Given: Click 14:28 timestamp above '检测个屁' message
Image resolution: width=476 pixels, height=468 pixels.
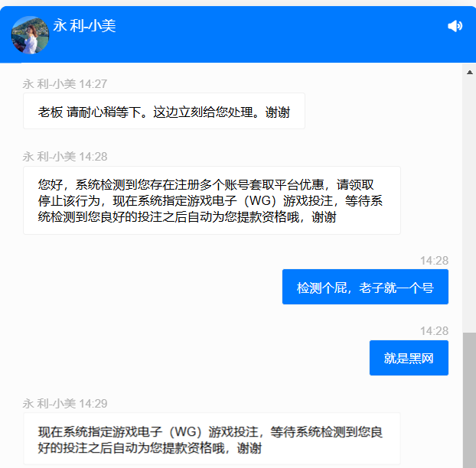Looking at the screenshot, I should click(434, 261).
